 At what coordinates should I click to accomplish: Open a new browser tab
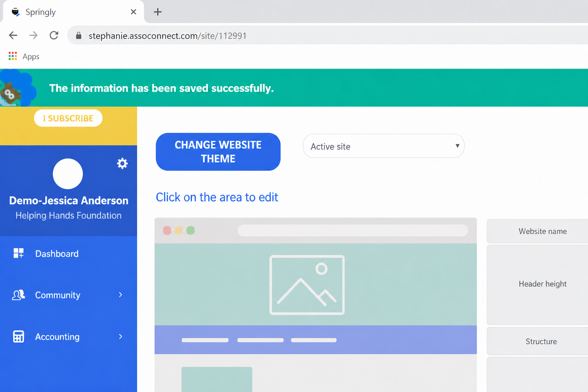[x=157, y=12]
